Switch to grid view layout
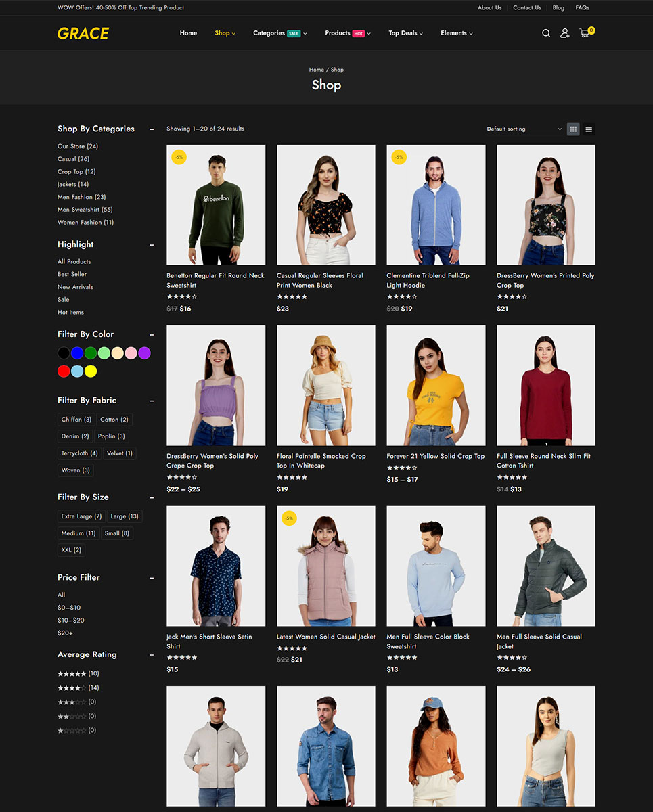This screenshot has width=653, height=812. [573, 129]
